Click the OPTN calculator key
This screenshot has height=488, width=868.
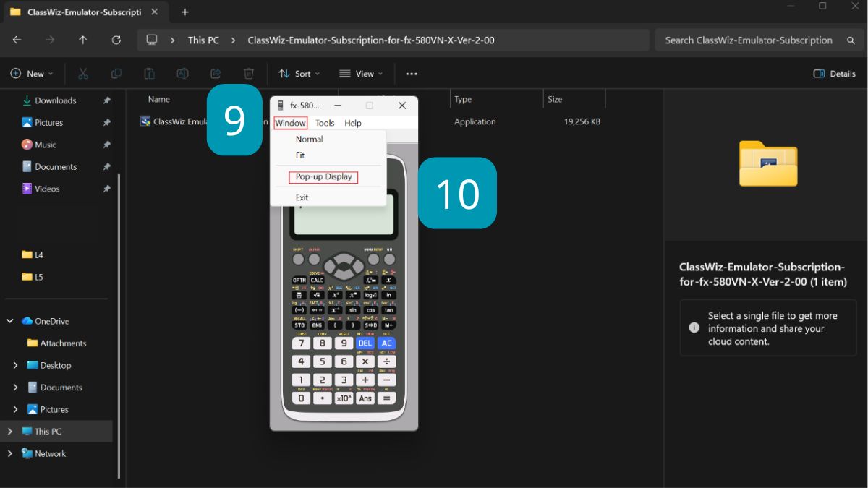click(299, 280)
